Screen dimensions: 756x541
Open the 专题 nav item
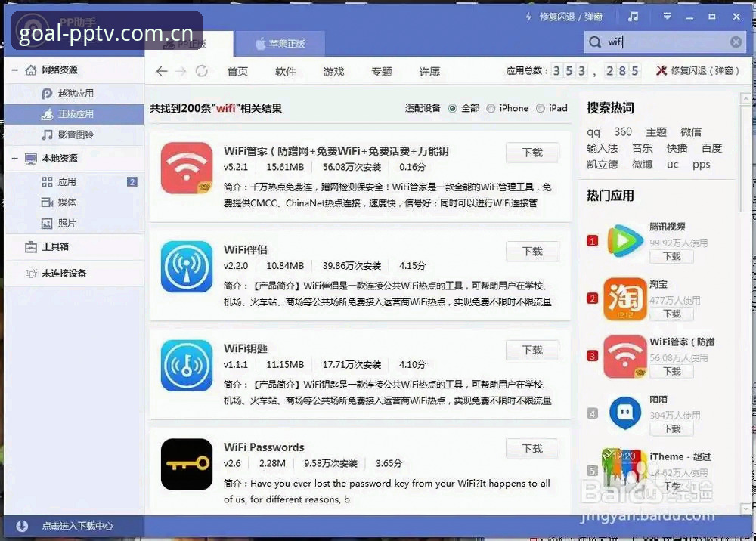[381, 72]
